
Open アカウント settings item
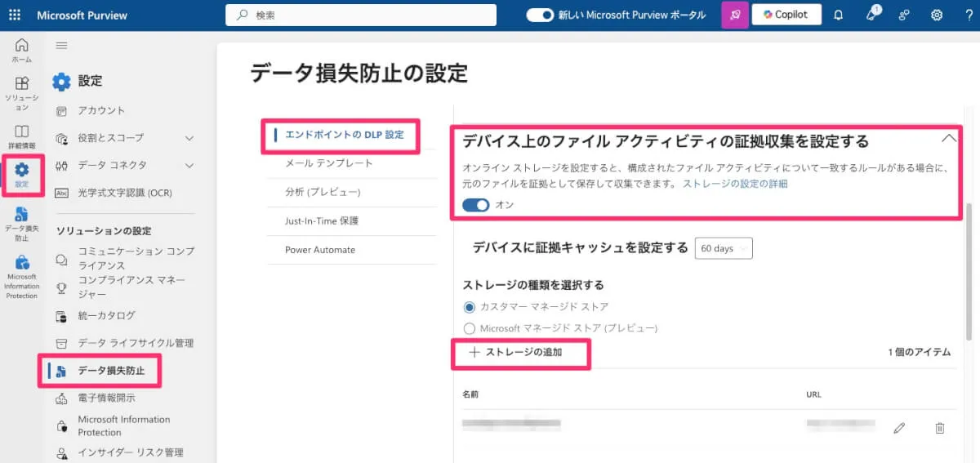(x=102, y=111)
